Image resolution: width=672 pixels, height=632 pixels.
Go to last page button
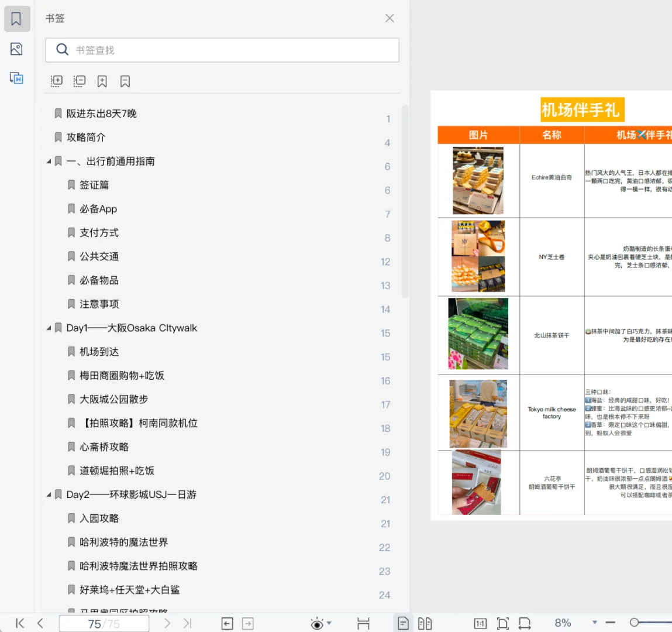point(187,623)
